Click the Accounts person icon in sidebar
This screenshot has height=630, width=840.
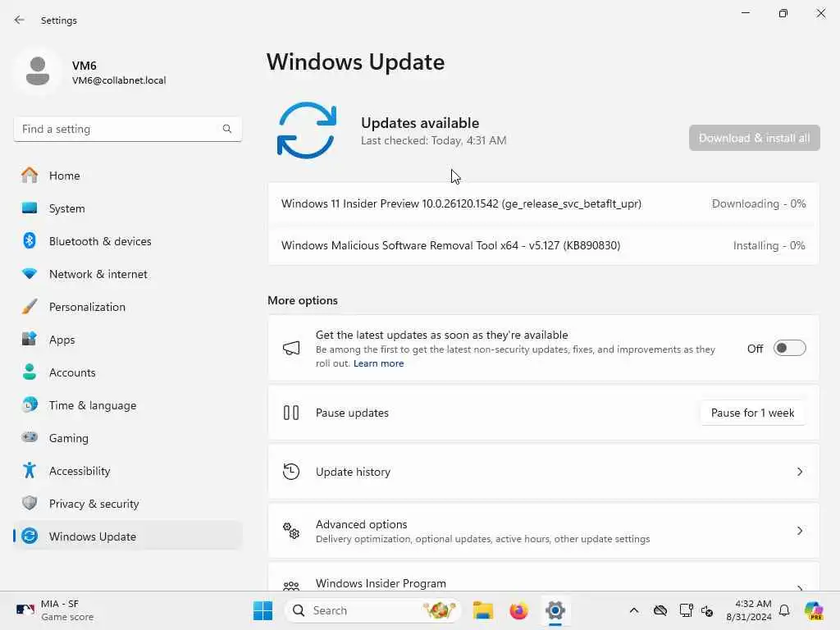tap(30, 372)
